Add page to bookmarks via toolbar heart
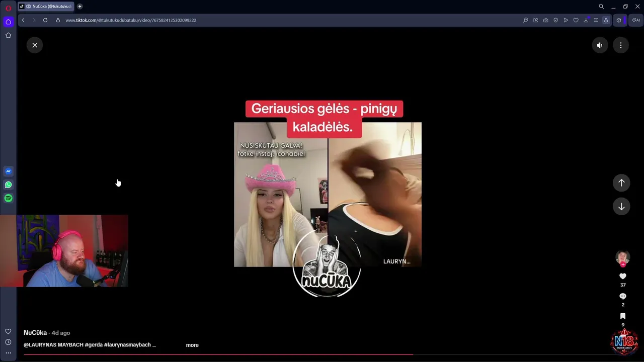644x362 pixels. 576,20
